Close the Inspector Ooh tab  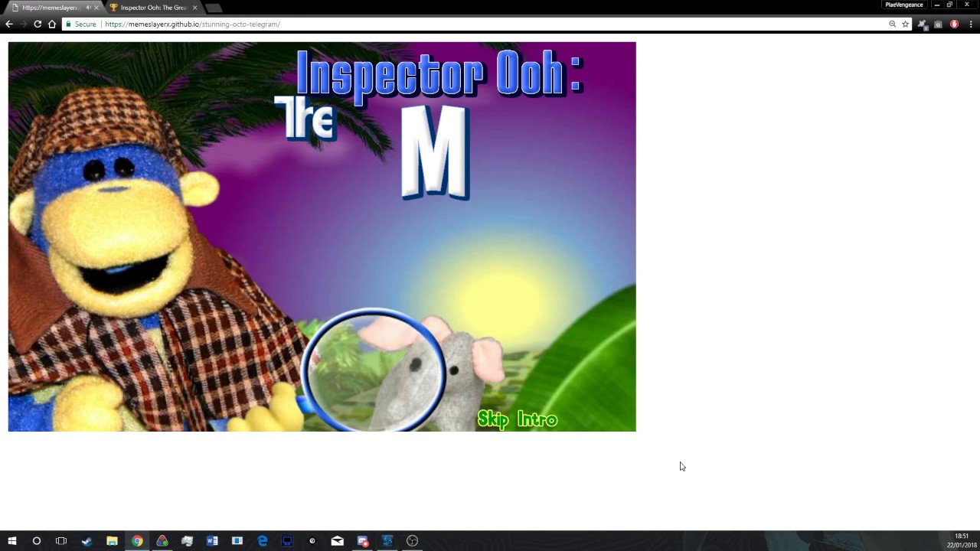click(194, 8)
